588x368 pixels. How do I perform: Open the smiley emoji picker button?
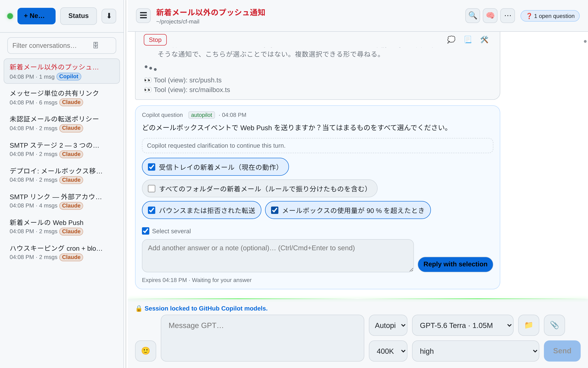click(145, 351)
